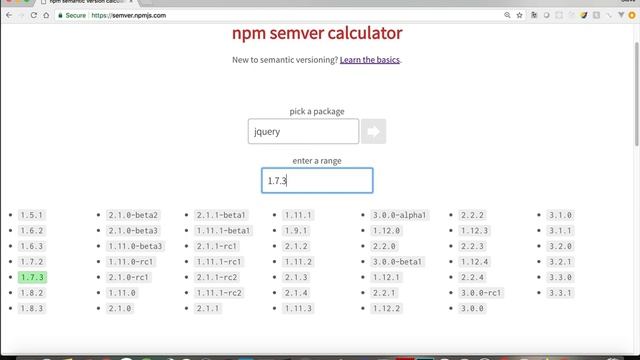This screenshot has width=640, height=360.
Task: Click the browser back arrow
Action: (9, 15)
